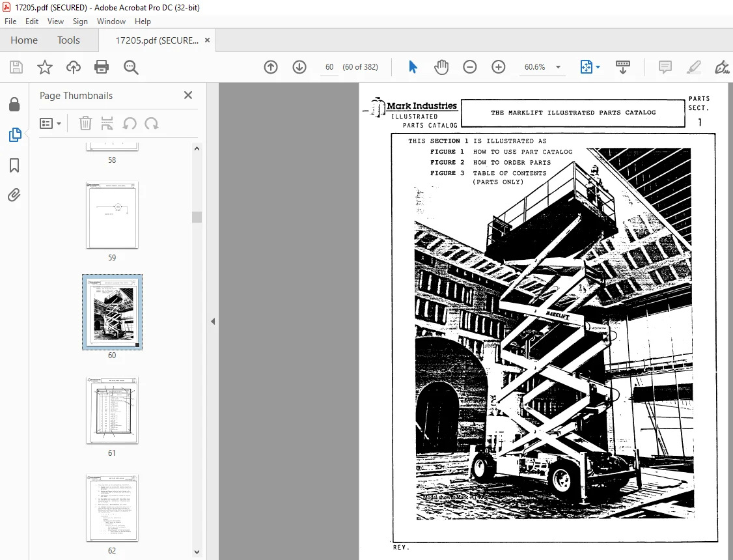Select the 17205.pdf document tab

tap(157, 40)
